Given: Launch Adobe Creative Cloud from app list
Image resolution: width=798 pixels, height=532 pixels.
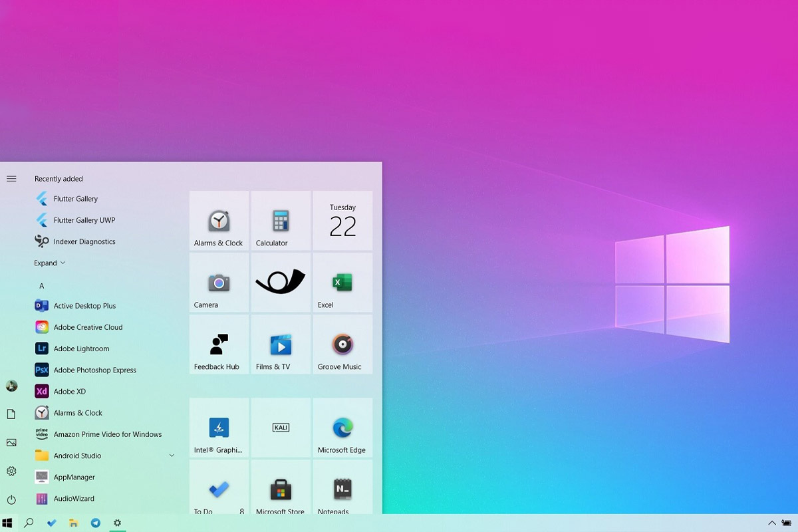Looking at the screenshot, I should pyautogui.click(x=105, y=327).
